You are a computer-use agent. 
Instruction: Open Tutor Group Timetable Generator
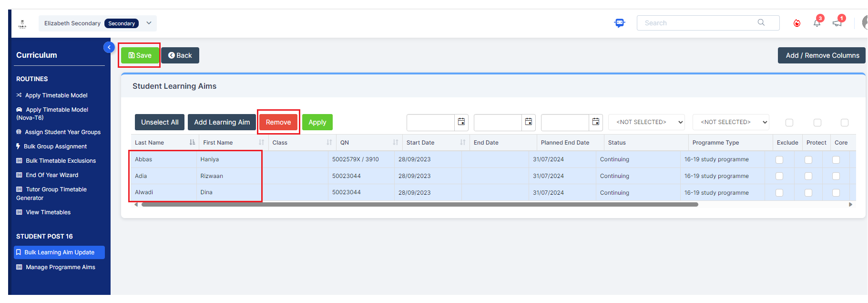[51, 194]
